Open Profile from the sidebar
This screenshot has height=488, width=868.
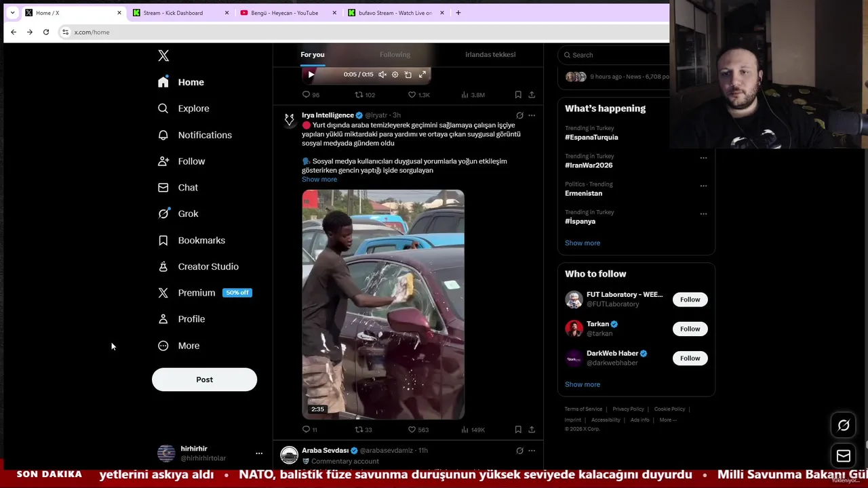tap(181, 319)
